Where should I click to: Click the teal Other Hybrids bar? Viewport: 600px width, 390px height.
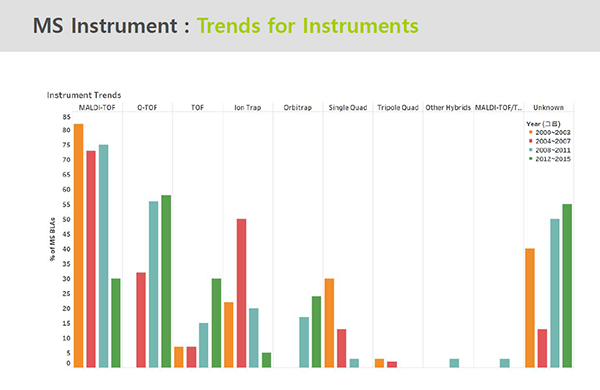point(454,363)
